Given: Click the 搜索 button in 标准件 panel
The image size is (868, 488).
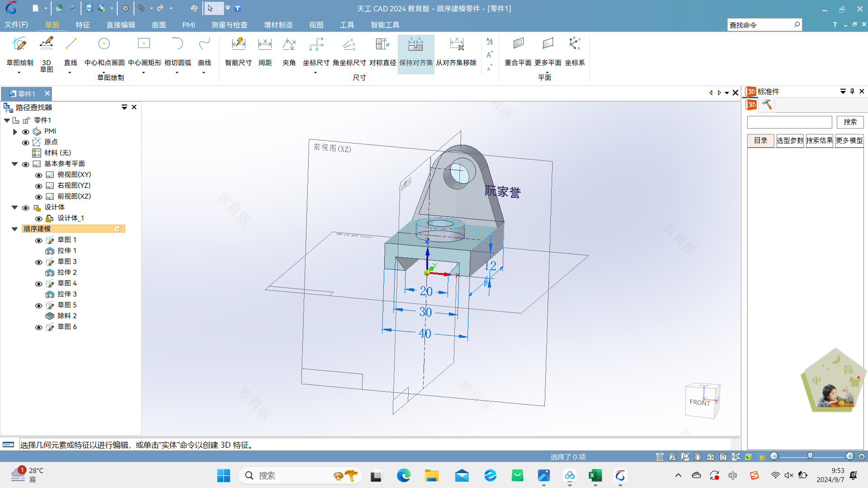Looking at the screenshot, I should pos(850,122).
